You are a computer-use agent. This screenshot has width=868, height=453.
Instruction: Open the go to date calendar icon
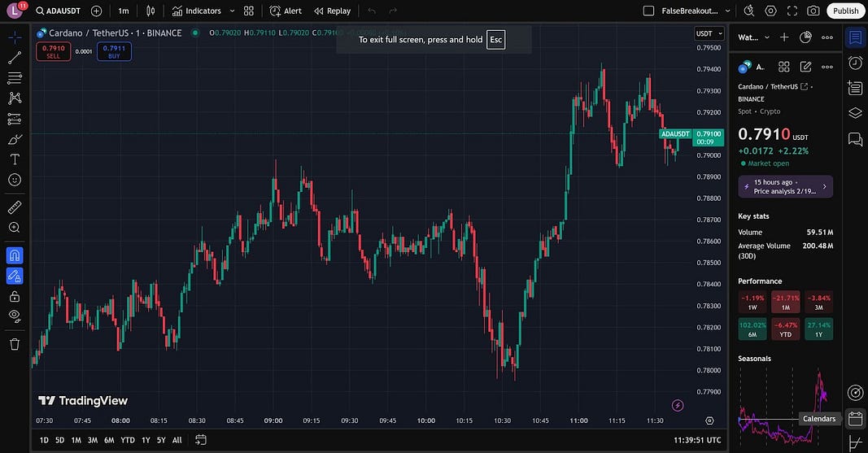pos(201,440)
